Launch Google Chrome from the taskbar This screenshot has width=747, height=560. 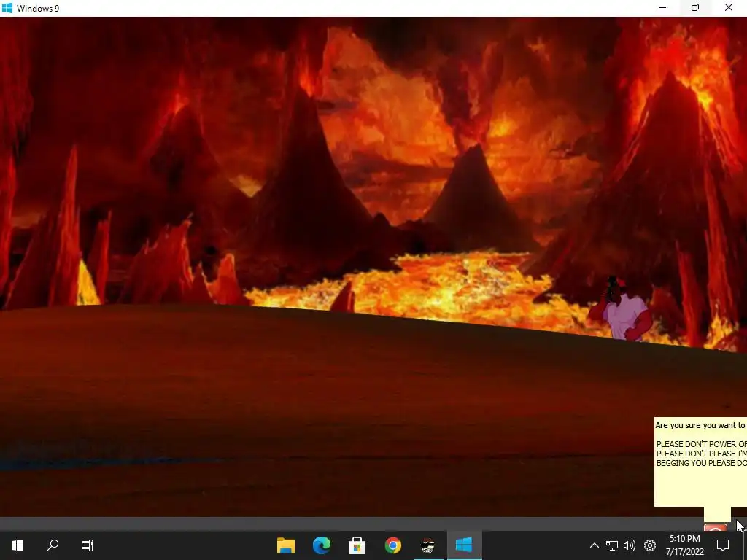(393, 545)
